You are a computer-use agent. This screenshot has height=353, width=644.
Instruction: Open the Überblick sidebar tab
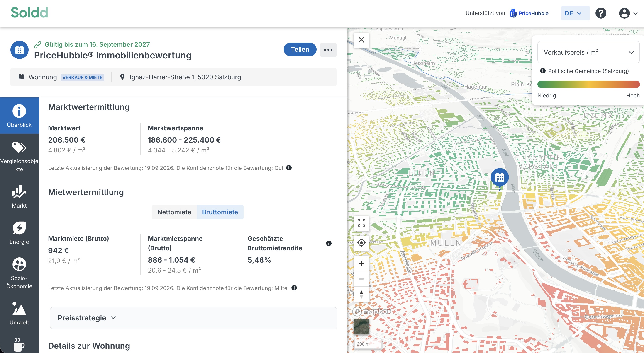(19, 116)
